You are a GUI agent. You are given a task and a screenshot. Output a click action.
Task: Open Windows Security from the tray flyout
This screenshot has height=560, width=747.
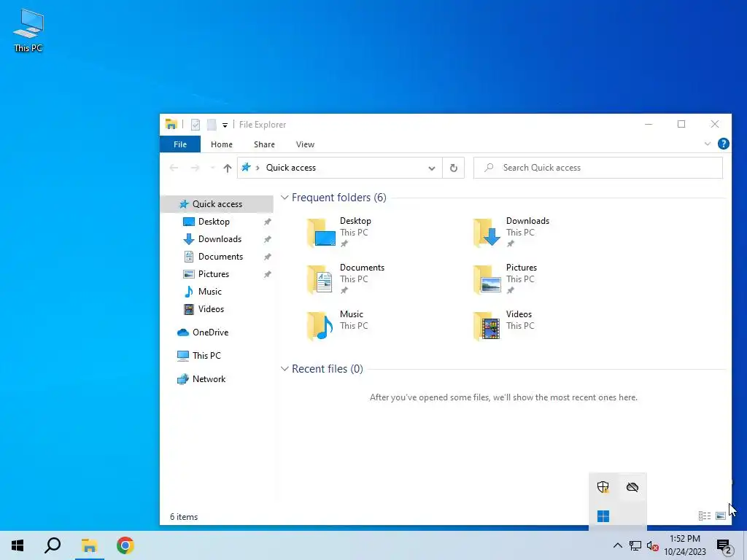click(603, 486)
